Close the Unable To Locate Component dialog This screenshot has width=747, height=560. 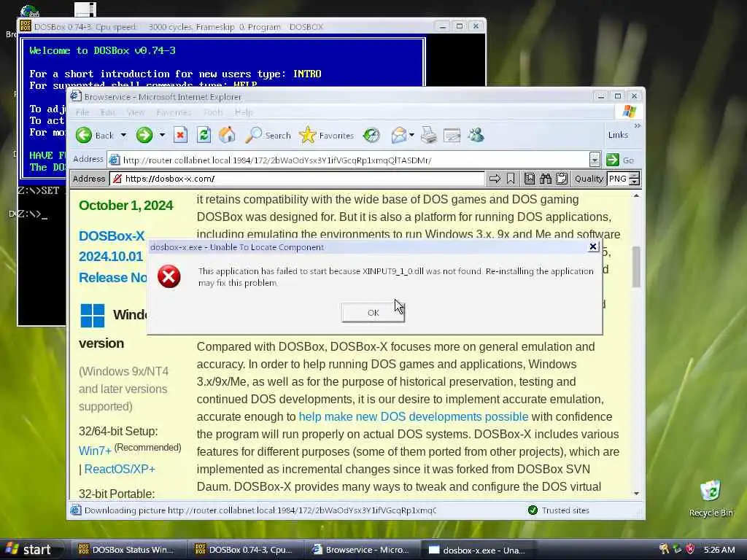click(592, 246)
